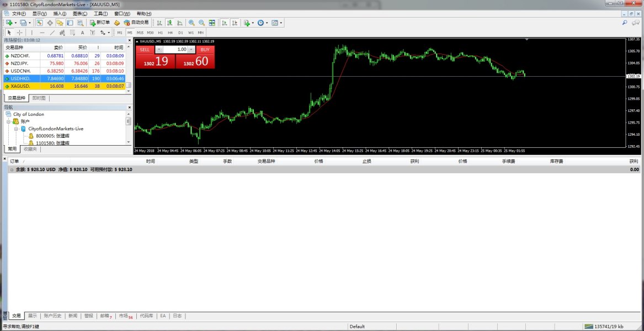The width and height of the screenshot is (644, 331).
Task: Switch chart to candlestick display
Action: point(169,23)
